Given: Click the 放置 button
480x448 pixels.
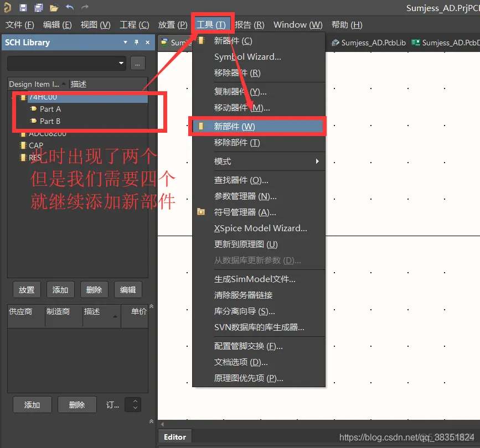Looking at the screenshot, I should (27, 290).
